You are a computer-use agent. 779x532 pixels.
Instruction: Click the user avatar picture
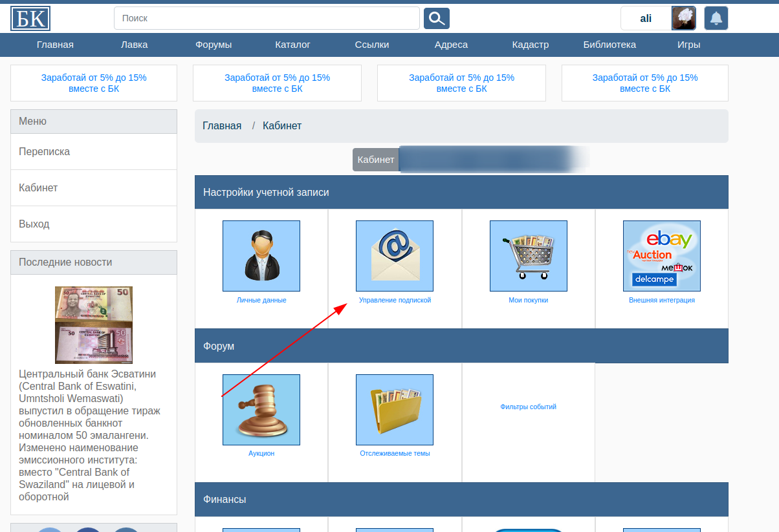(x=683, y=18)
